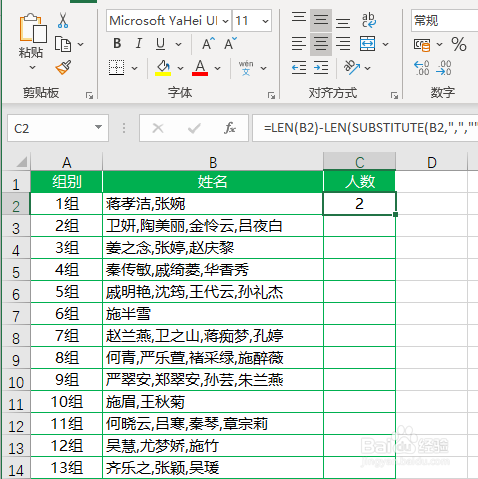Click the text orientation icon
Viewport: 478px width, 479px height.
pos(352,68)
